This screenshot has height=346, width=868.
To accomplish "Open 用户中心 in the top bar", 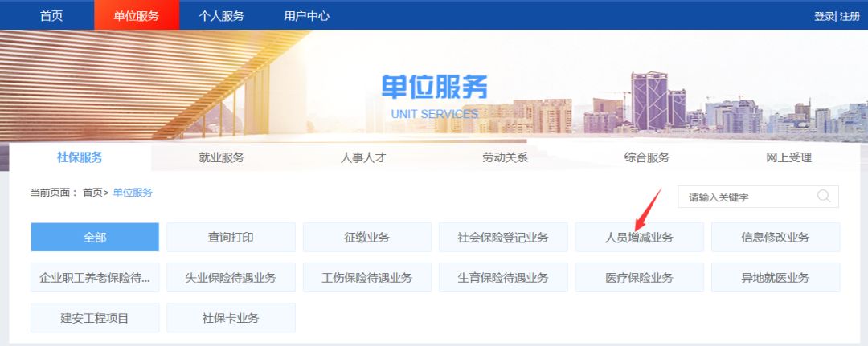I will (x=306, y=15).
